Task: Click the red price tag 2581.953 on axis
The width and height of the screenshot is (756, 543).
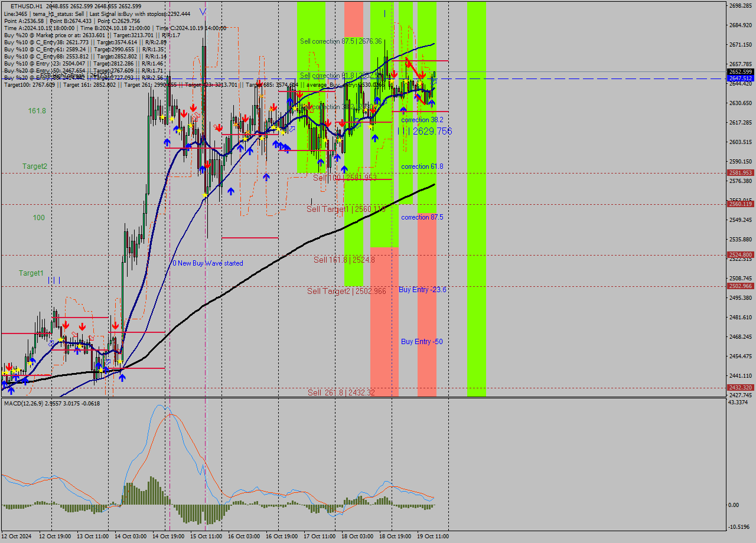Action: pyautogui.click(x=740, y=173)
